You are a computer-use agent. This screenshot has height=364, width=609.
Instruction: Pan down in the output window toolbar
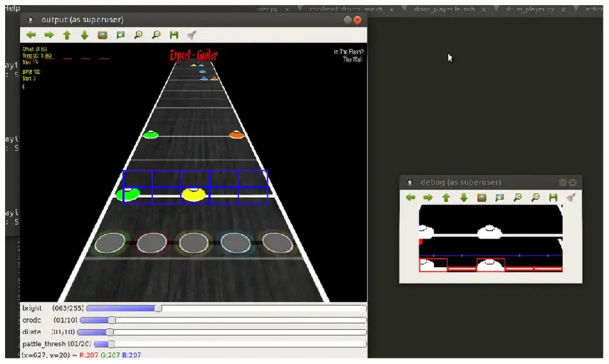coord(85,35)
